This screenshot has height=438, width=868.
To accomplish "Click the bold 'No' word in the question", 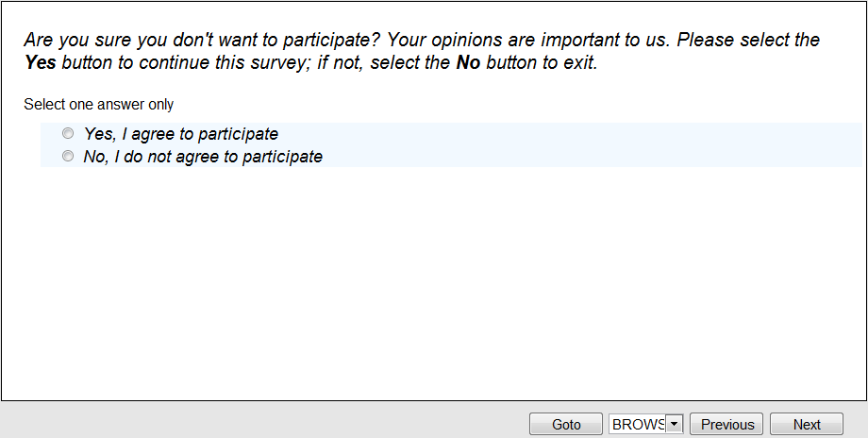I will click(x=469, y=64).
